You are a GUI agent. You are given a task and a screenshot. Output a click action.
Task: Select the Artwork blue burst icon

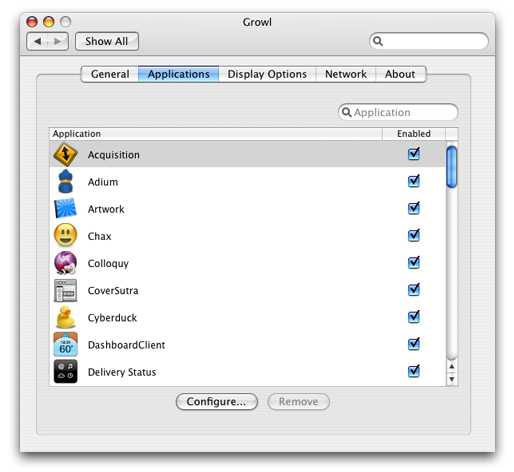(65, 209)
